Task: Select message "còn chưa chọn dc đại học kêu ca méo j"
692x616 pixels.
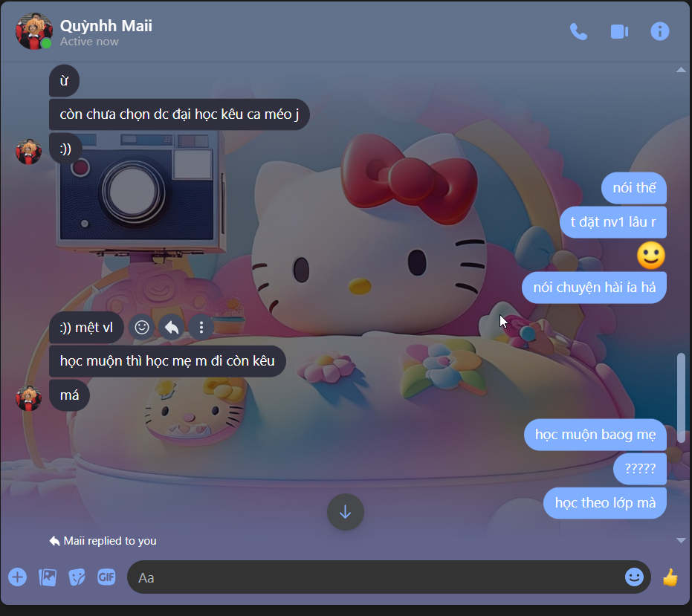Action: pos(179,114)
